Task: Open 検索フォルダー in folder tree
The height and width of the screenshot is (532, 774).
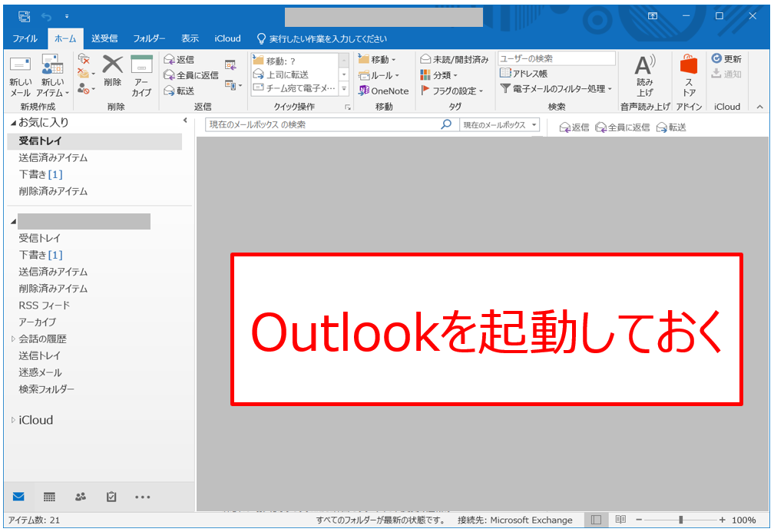Action: pos(46,389)
